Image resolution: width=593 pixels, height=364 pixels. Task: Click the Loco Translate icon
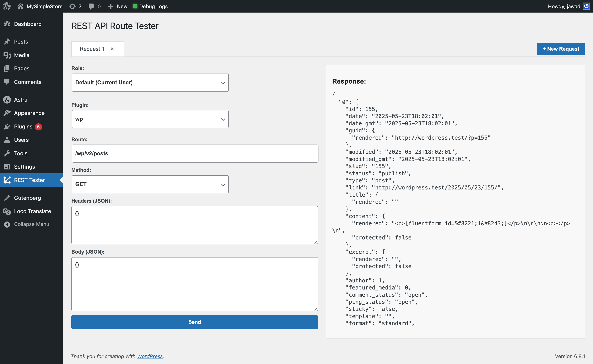(x=7, y=211)
